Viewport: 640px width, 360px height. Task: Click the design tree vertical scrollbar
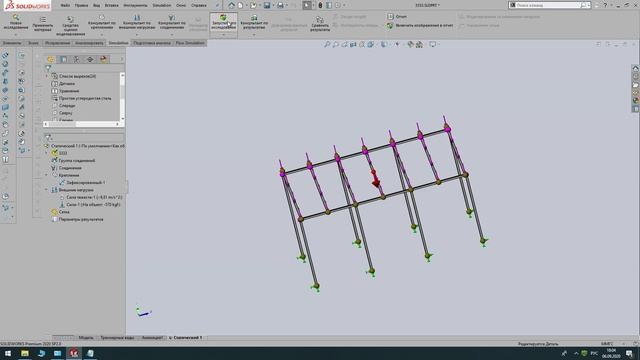122,96
